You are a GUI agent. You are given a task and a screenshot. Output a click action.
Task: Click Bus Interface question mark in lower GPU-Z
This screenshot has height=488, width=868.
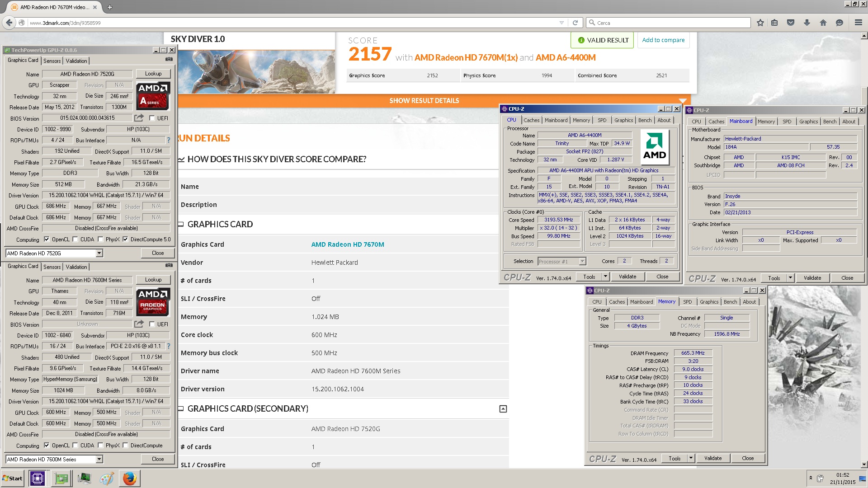[x=169, y=346]
